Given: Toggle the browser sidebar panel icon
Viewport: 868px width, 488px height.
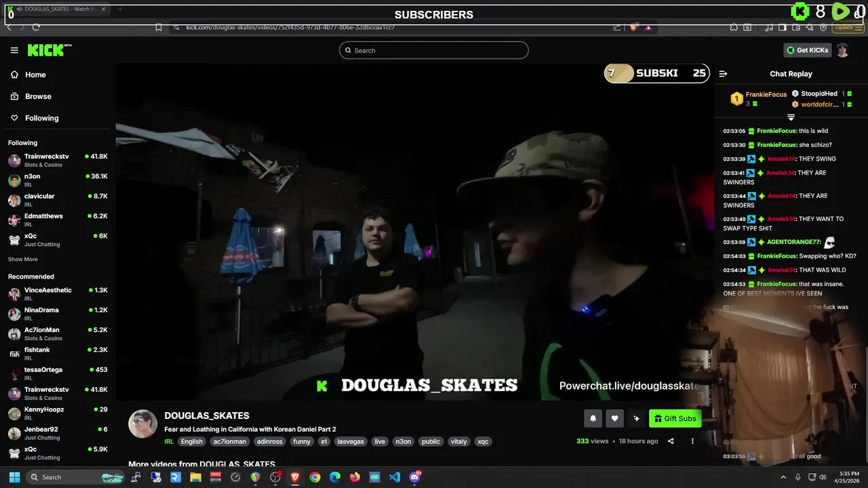Looking at the screenshot, I should pyautogui.click(x=782, y=27).
